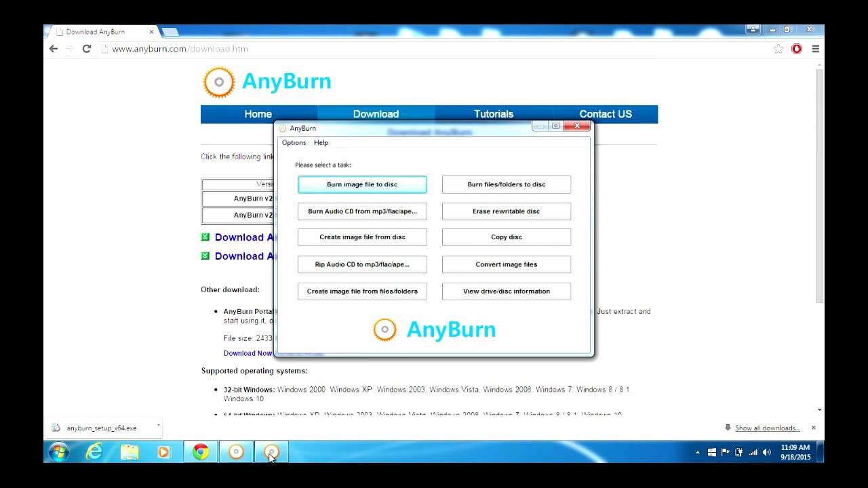The width and height of the screenshot is (868, 488).
Task: Click the browser back arrow
Action: tap(54, 49)
